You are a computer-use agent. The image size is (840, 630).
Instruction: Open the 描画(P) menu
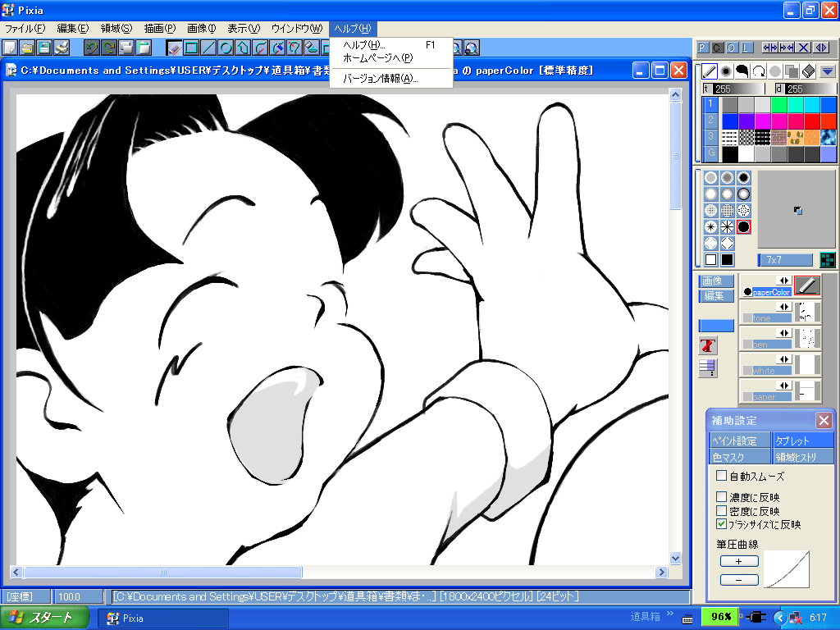(160, 29)
